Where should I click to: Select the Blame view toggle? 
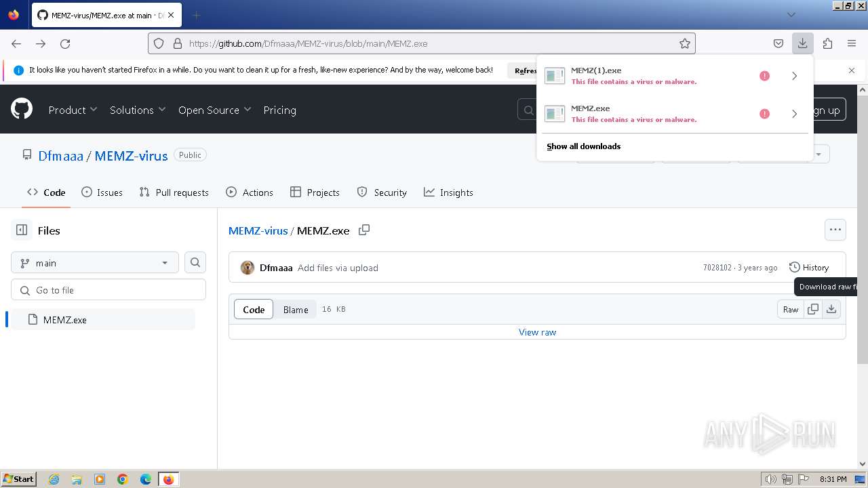(x=296, y=309)
